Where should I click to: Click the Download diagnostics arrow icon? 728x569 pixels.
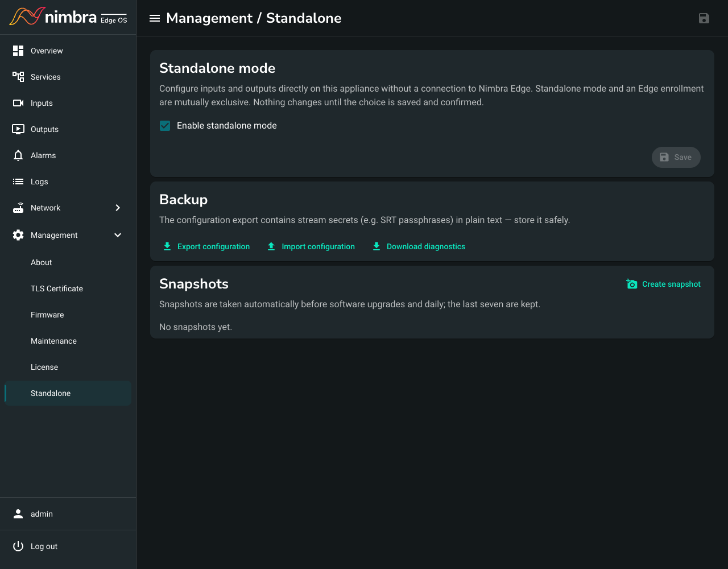tap(377, 246)
